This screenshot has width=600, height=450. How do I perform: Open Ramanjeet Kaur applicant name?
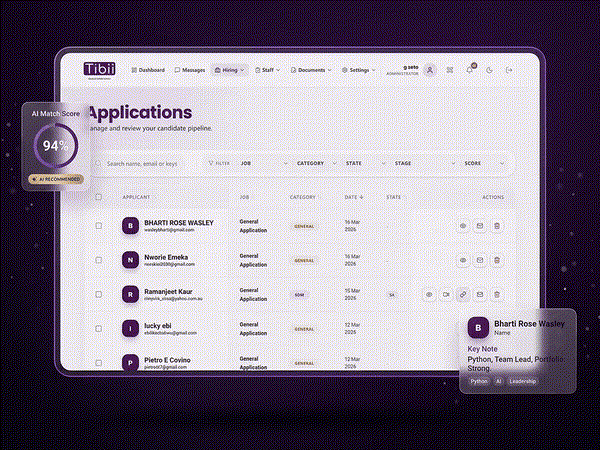pos(168,291)
